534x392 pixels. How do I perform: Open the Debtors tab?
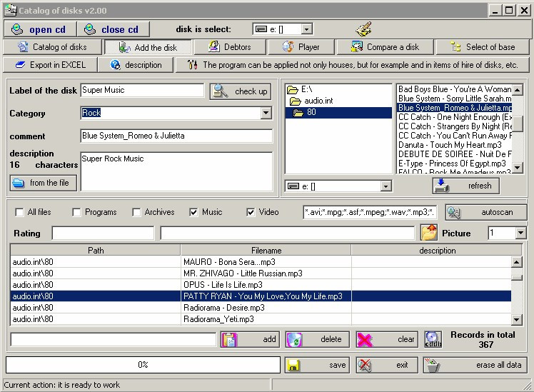(x=230, y=47)
